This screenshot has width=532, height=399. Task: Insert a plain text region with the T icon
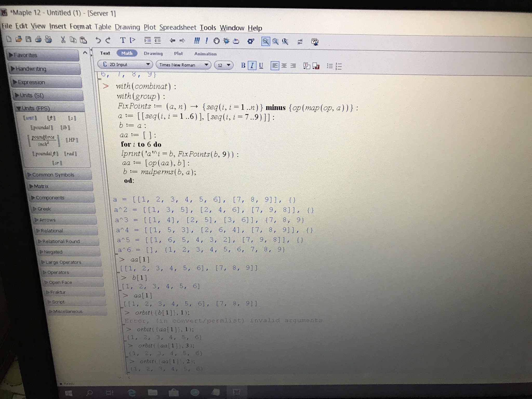123,40
